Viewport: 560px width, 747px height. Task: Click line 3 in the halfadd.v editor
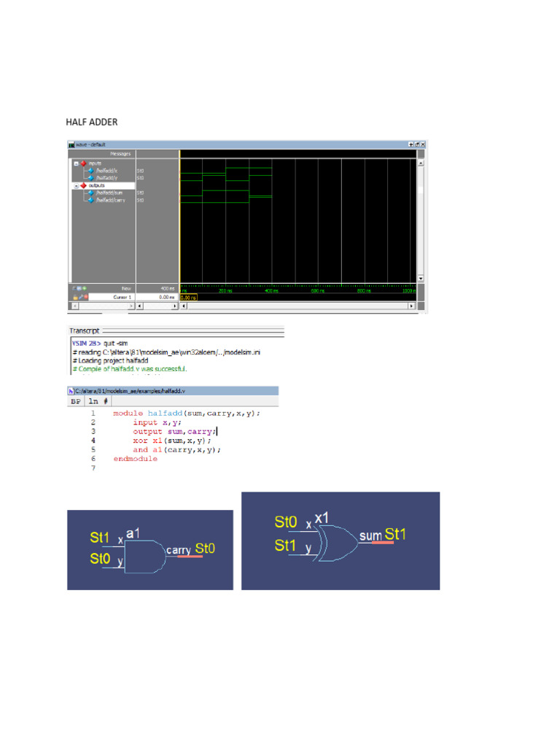[x=175, y=432]
